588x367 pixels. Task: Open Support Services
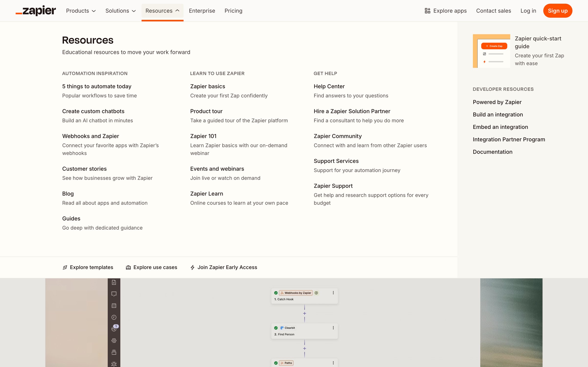(336, 161)
